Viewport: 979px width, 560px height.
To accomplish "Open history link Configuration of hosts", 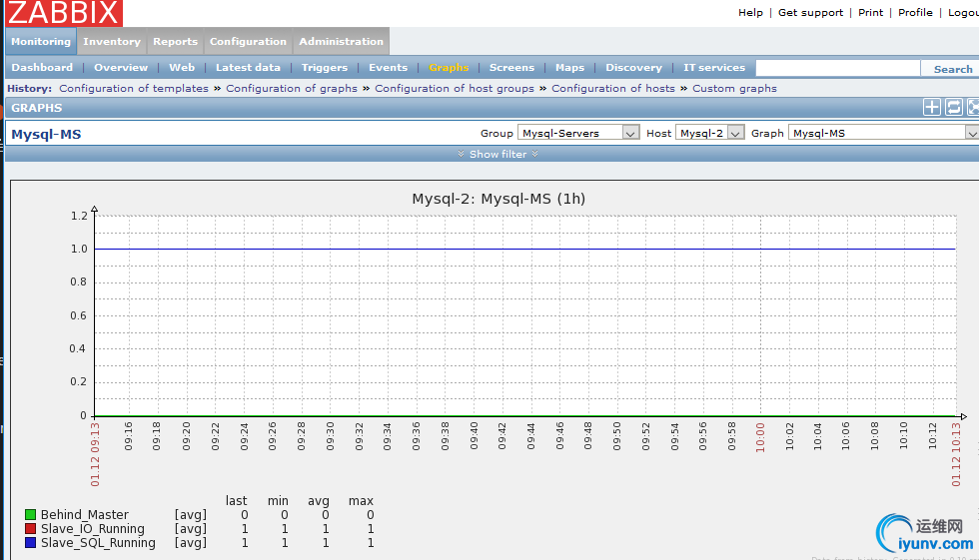I will [613, 89].
